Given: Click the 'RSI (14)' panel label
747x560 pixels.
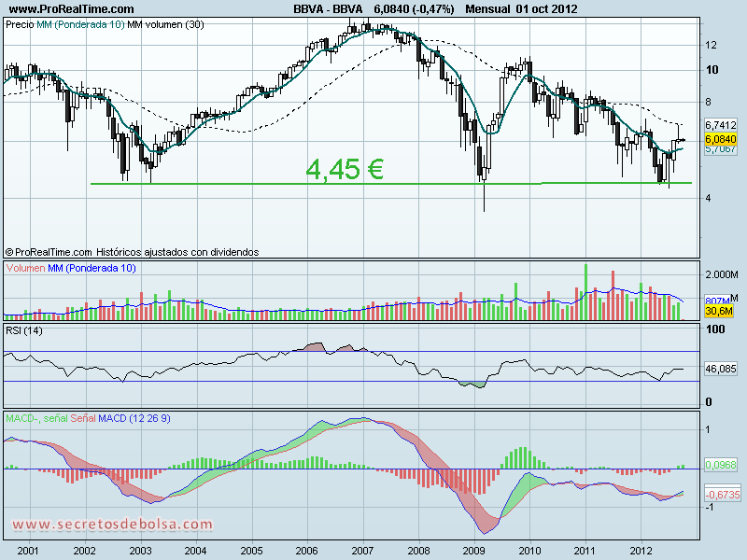Looking at the screenshot, I should coord(24,330).
